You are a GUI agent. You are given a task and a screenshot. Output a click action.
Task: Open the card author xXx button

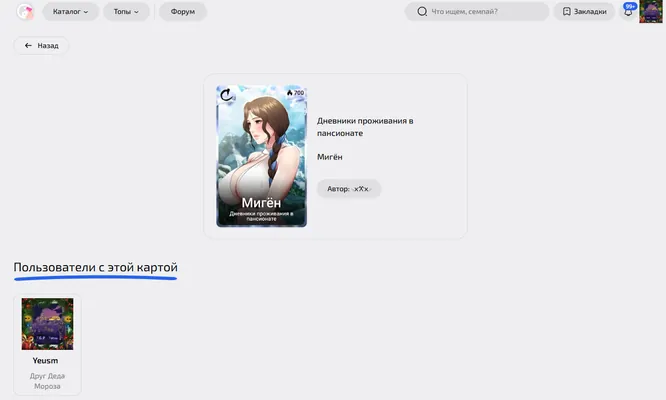click(x=349, y=189)
